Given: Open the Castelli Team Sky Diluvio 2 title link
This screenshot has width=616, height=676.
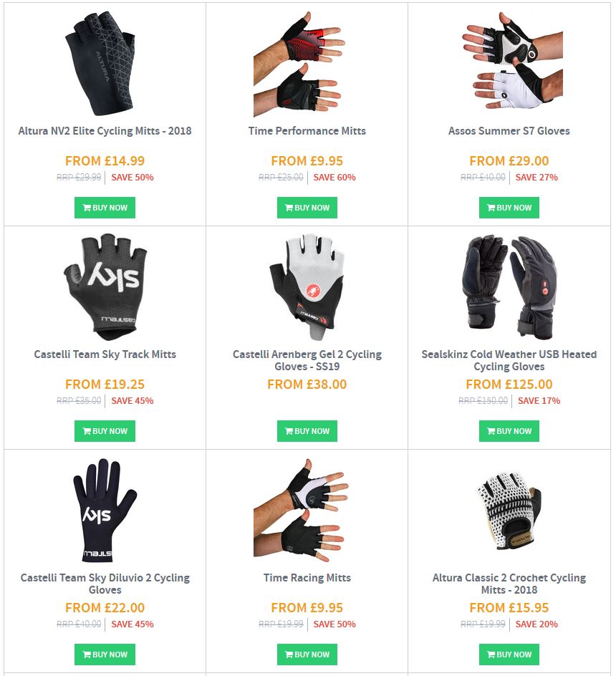Looking at the screenshot, I should (105, 584).
